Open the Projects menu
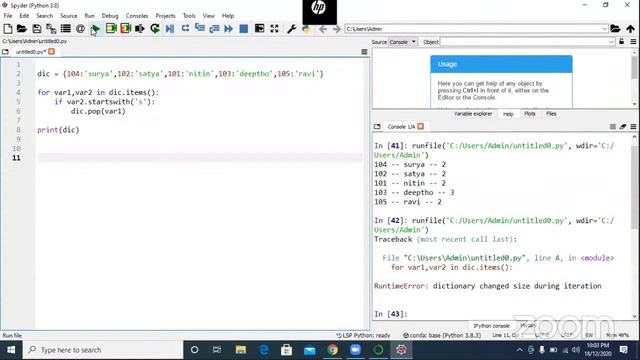The image size is (640, 360). click(x=165, y=16)
